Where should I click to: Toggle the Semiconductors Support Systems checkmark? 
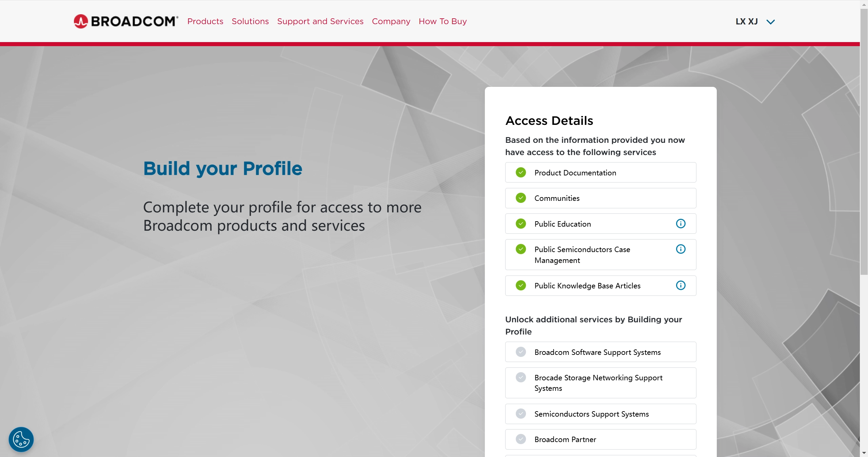521,414
